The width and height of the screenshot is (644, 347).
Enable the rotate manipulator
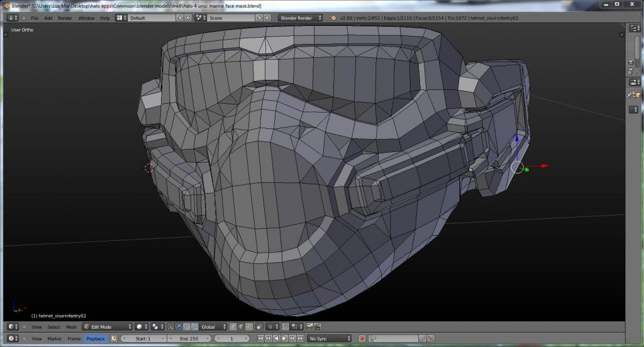pyautogui.click(x=186, y=327)
